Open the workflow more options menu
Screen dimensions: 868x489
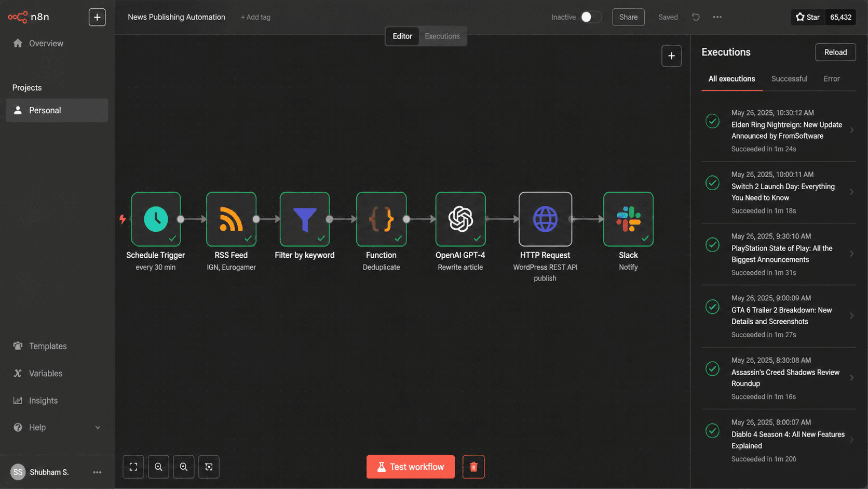(717, 17)
